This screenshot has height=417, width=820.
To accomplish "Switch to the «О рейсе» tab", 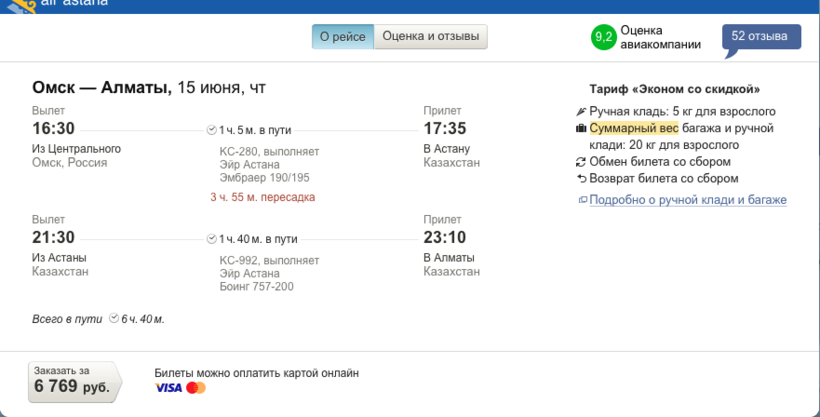I will [x=342, y=37].
